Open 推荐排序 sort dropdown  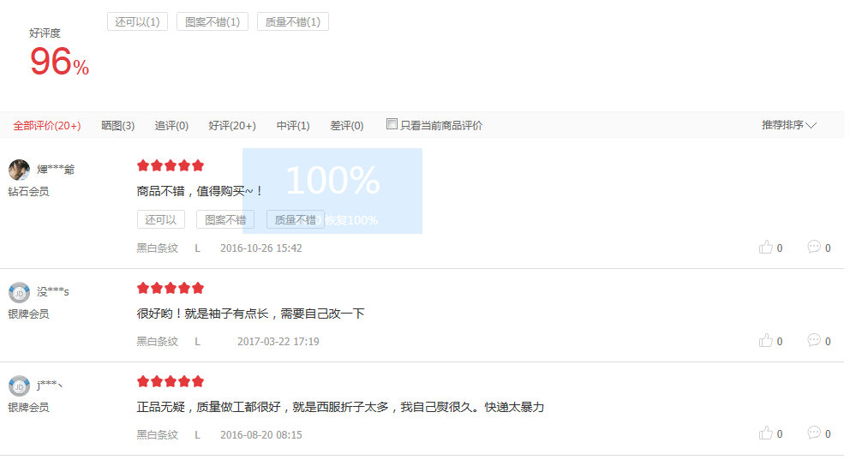(x=789, y=125)
